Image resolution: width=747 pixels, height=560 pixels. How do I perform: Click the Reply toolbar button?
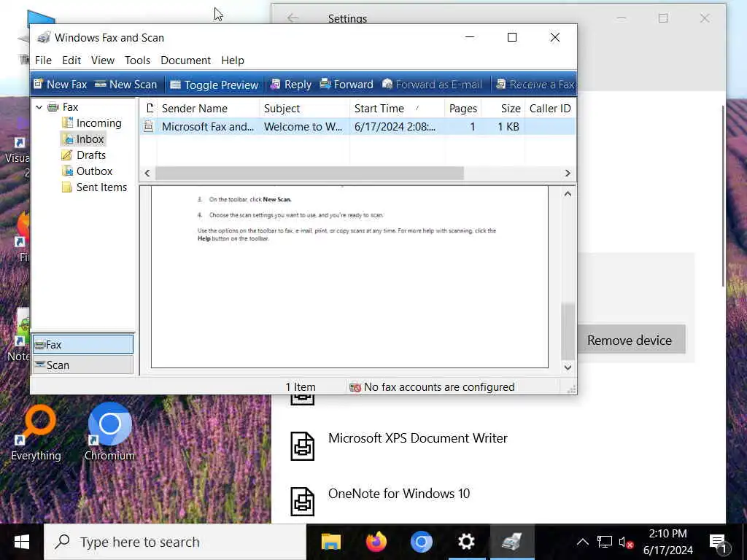290,85
